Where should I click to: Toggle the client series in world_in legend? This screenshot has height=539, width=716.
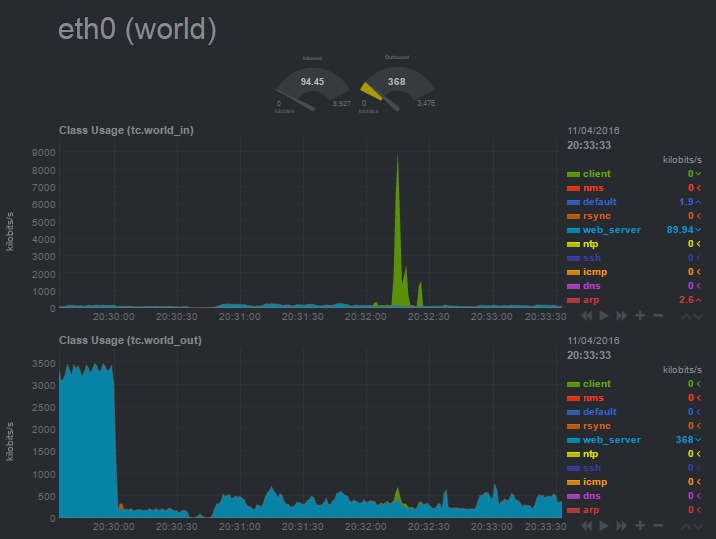pyautogui.click(x=596, y=174)
